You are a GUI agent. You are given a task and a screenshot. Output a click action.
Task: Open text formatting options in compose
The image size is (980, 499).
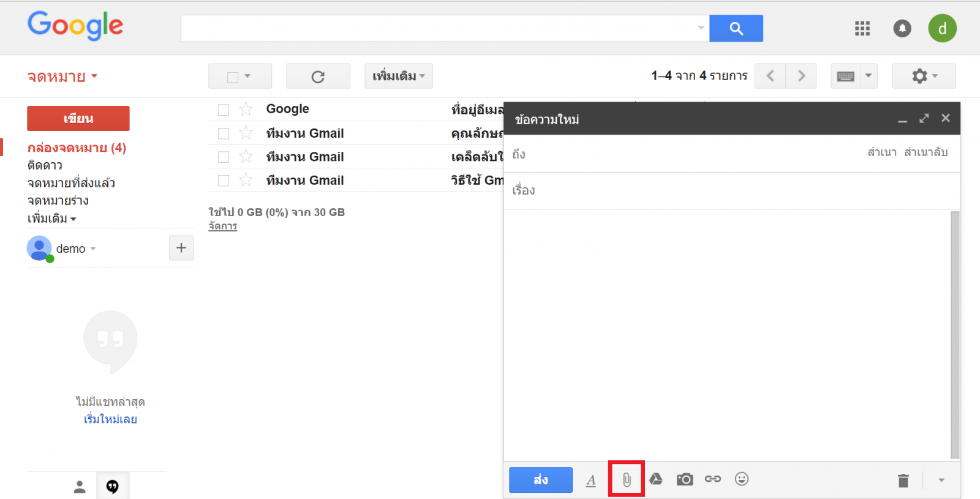click(591, 480)
